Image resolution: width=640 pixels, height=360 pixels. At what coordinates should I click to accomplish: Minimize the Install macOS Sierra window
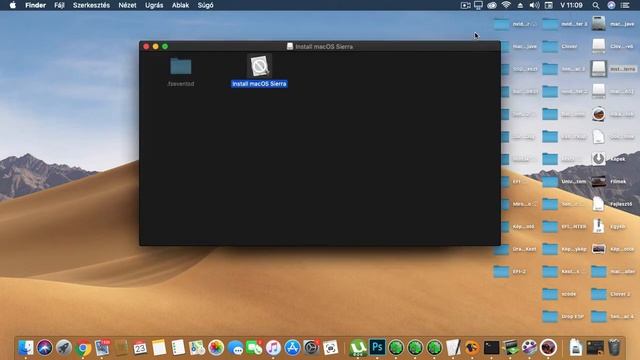pos(156,47)
